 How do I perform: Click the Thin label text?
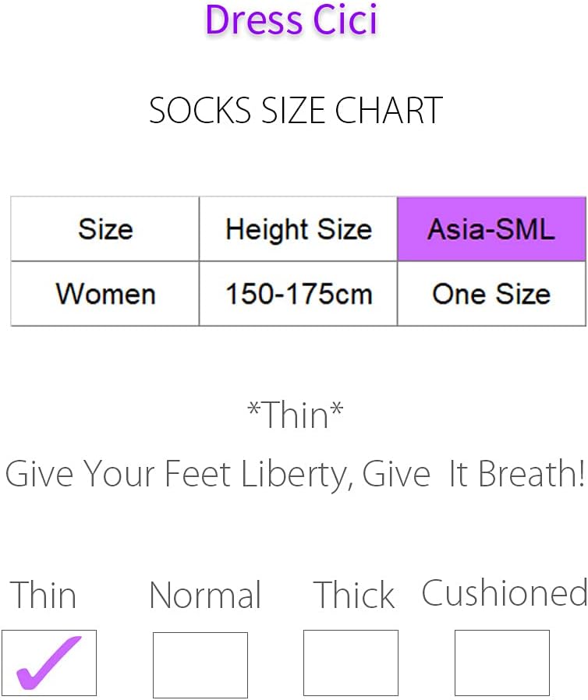tap(44, 595)
